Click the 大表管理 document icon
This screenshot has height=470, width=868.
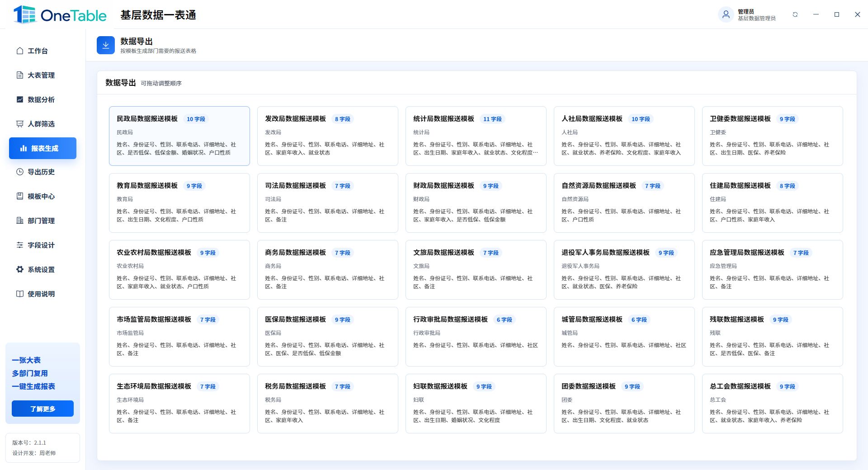tap(20, 75)
